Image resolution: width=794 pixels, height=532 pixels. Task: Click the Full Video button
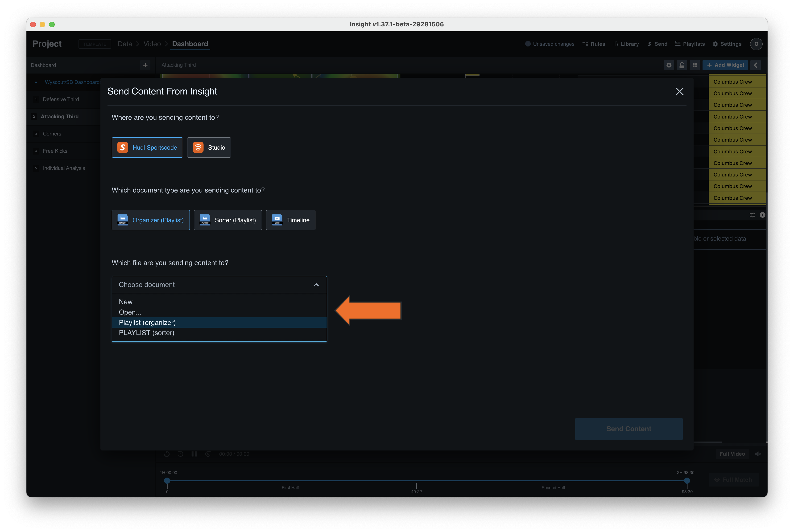[x=732, y=454]
